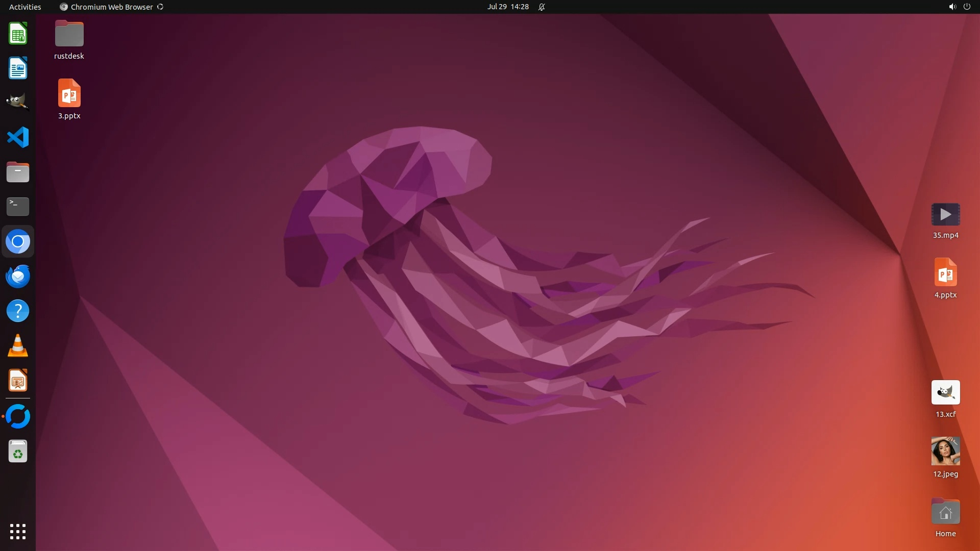Open the Activities overview
The image size is (980, 551).
pos(25,7)
